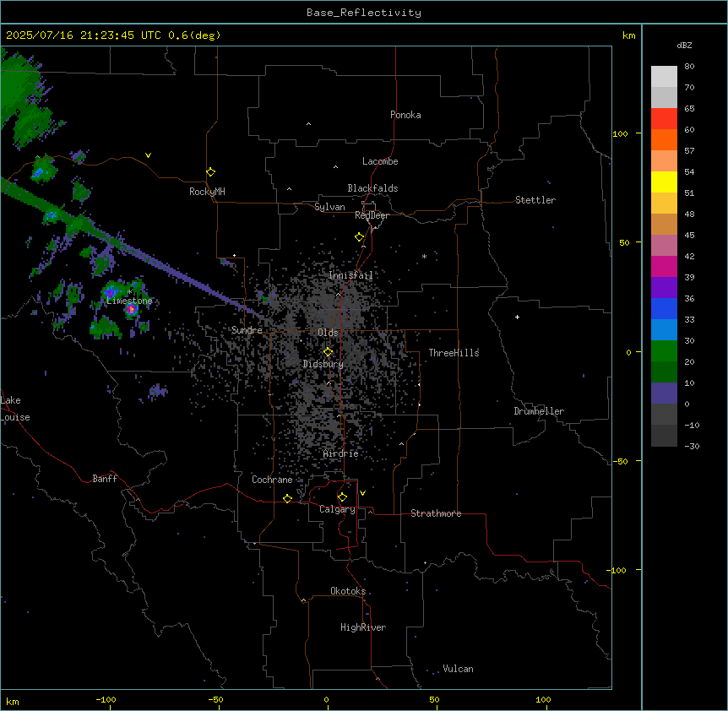Click the 50 tick label on right axis
The height and width of the screenshot is (711, 728).
click(624, 242)
